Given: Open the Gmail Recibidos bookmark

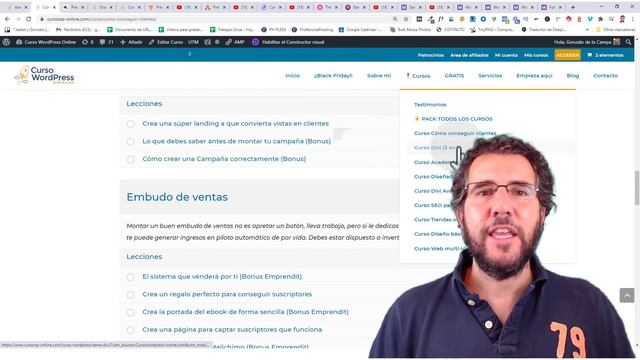Looking at the screenshot, I should (x=78, y=30).
